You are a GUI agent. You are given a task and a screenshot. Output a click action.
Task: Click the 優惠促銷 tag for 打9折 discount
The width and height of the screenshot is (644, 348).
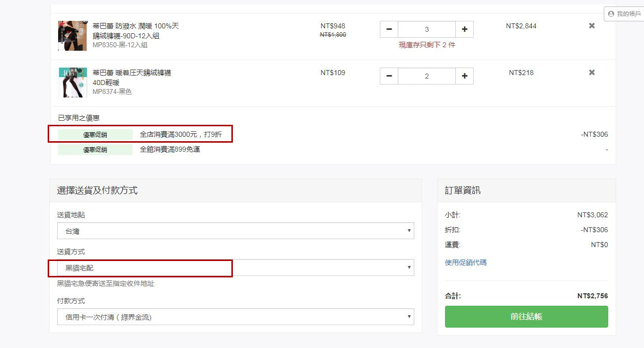[95, 135]
